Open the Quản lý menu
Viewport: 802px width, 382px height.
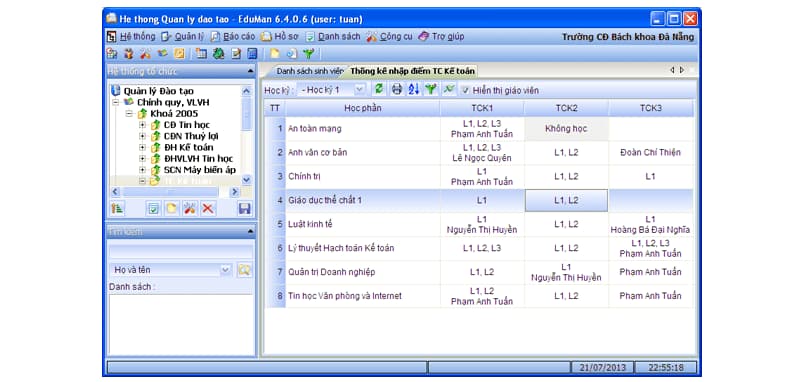click(183, 37)
